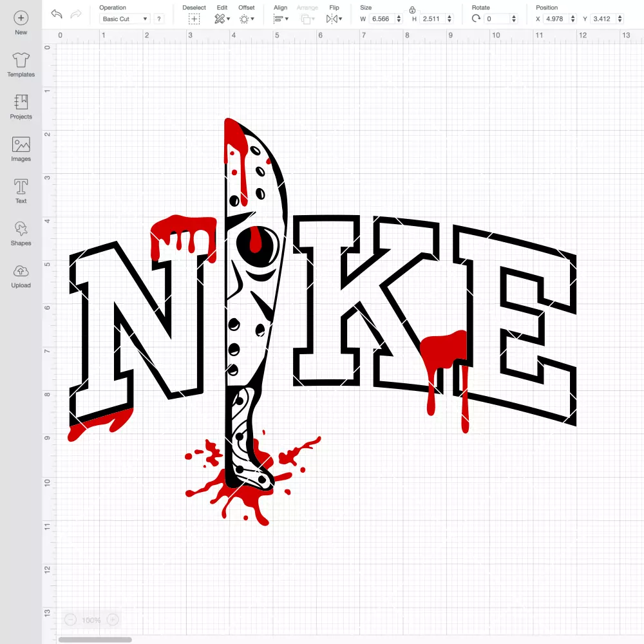
Task: Click the operation help question mark button
Action: click(159, 19)
